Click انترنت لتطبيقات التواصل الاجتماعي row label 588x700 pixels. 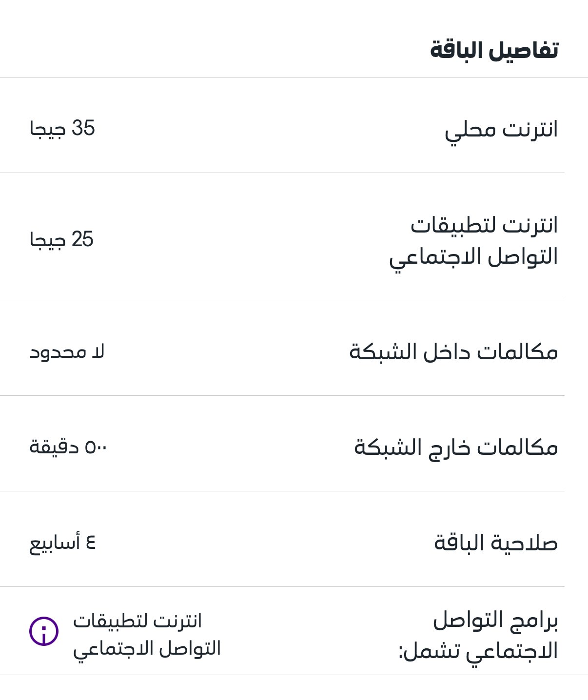(473, 241)
